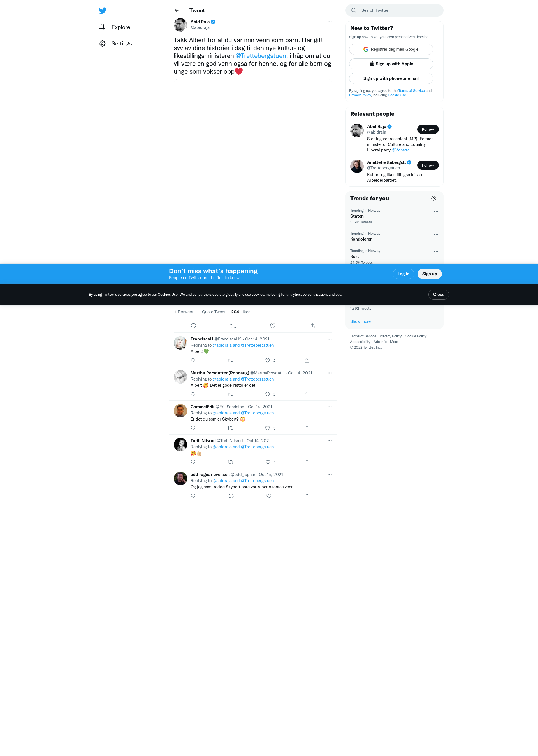The height and width of the screenshot is (756, 538).
Task: View the 1 Retweet list
Action: click(184, 312)
